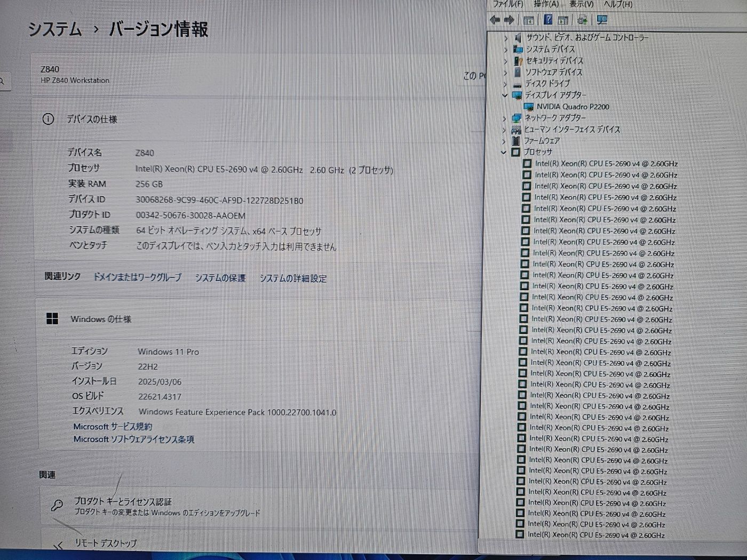Expand ヒューマン インターフェイス デバイス node
Image resolution: width=747 pixels, height=560 pixels.
[x=504, y=130]
